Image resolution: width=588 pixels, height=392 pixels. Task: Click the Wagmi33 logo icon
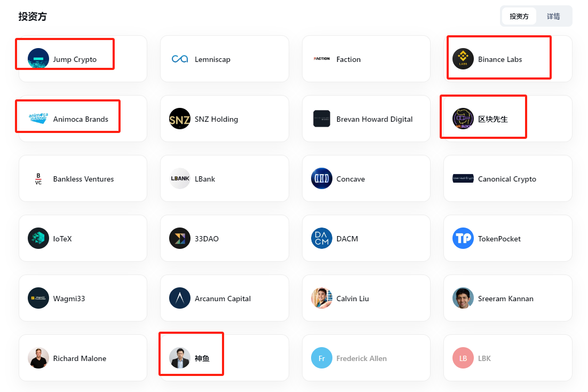click(38, 298)
